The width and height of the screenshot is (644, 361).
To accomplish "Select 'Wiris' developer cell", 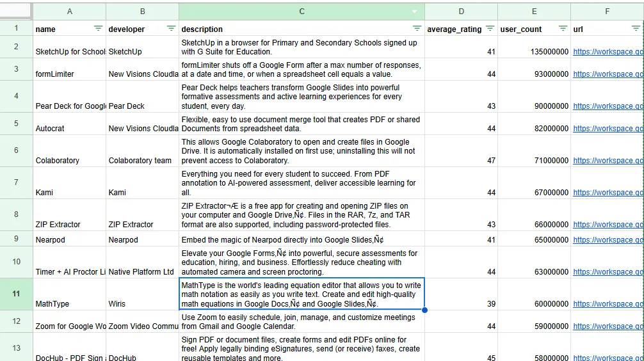I will tap(143, 294).
